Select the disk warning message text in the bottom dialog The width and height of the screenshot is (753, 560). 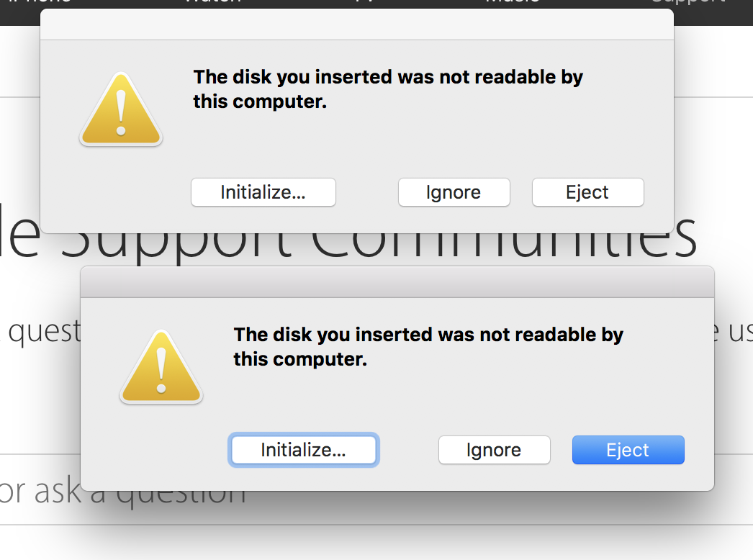point(428,347)
